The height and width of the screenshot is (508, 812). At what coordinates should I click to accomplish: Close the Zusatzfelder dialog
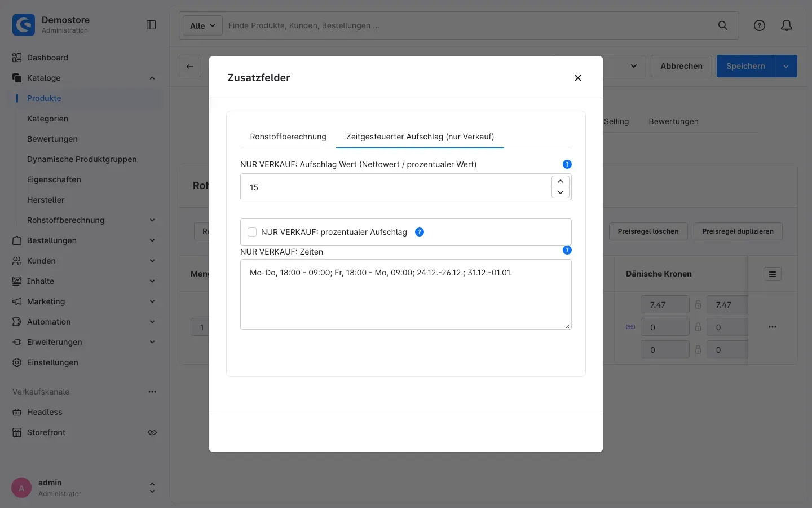(578, 78)
